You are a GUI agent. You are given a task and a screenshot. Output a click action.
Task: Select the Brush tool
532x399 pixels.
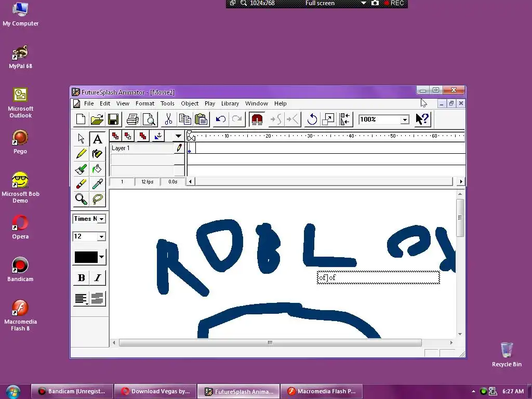[81, 169]
